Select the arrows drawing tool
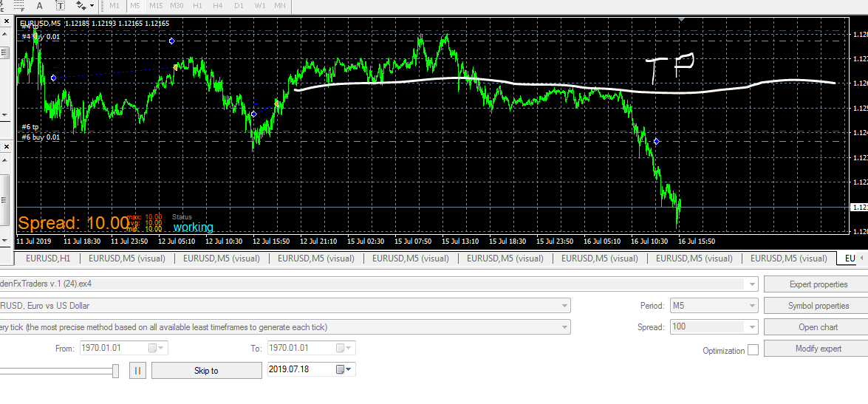 coord(81,5)
